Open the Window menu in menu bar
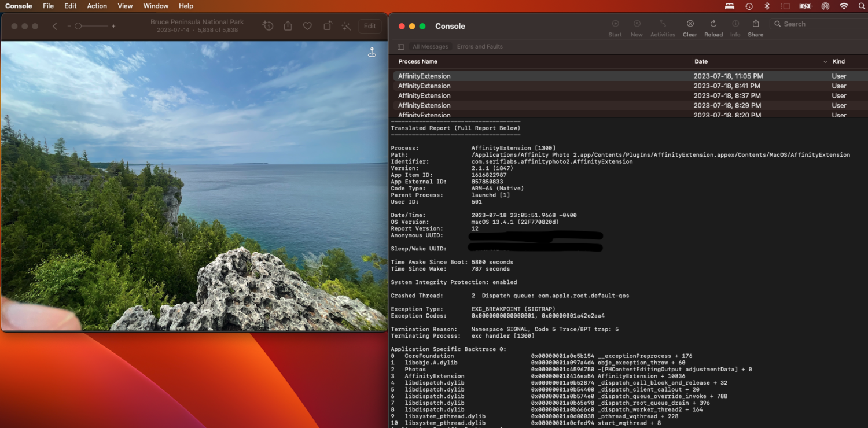Screen dimensions: 868x428 156,6
